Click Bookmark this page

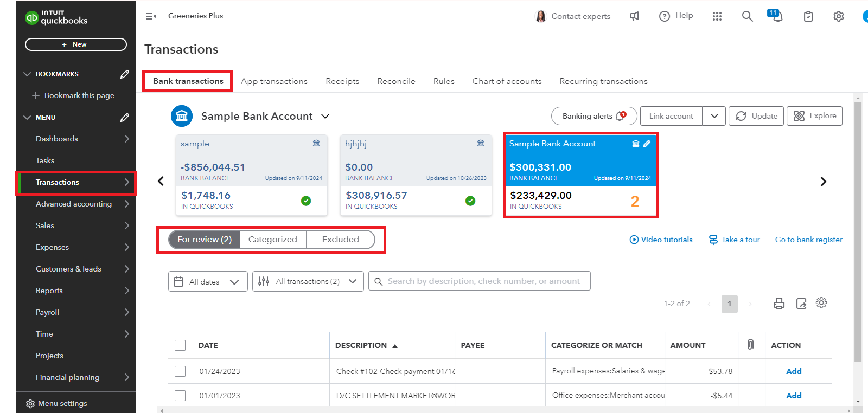point(73,95)
